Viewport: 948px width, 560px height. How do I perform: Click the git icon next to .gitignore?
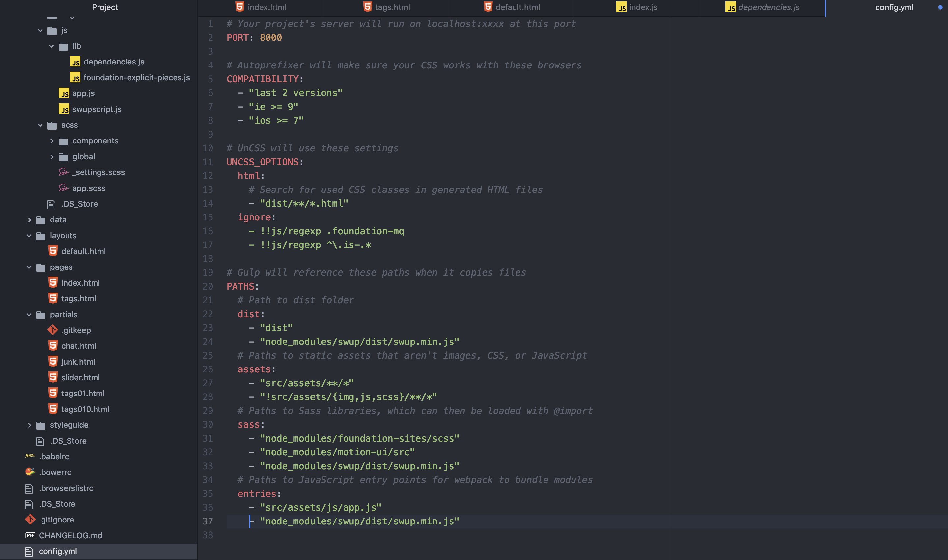(x=30, y=520)
